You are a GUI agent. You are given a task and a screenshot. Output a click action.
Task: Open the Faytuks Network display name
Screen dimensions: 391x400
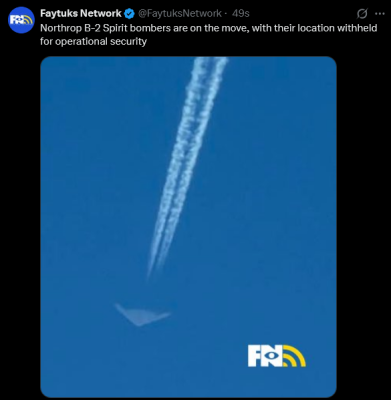coord(81,13)
